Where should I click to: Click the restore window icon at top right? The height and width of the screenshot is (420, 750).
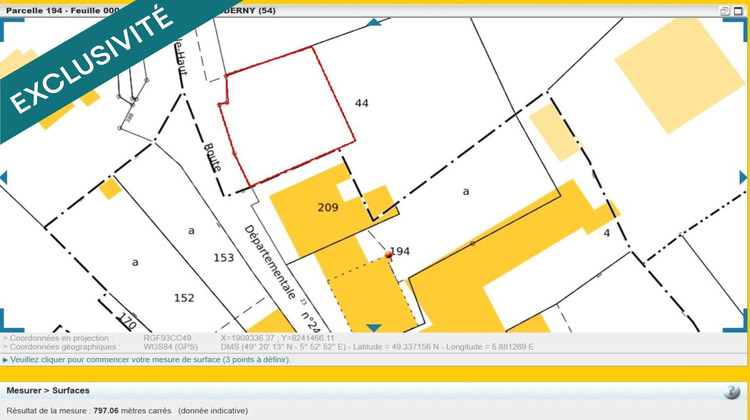(725, 11)
